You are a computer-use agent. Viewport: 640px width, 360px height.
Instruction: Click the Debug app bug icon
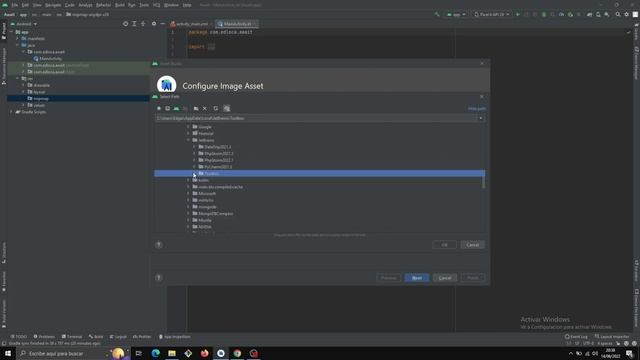pyautogui.click(x=544, y=14)
